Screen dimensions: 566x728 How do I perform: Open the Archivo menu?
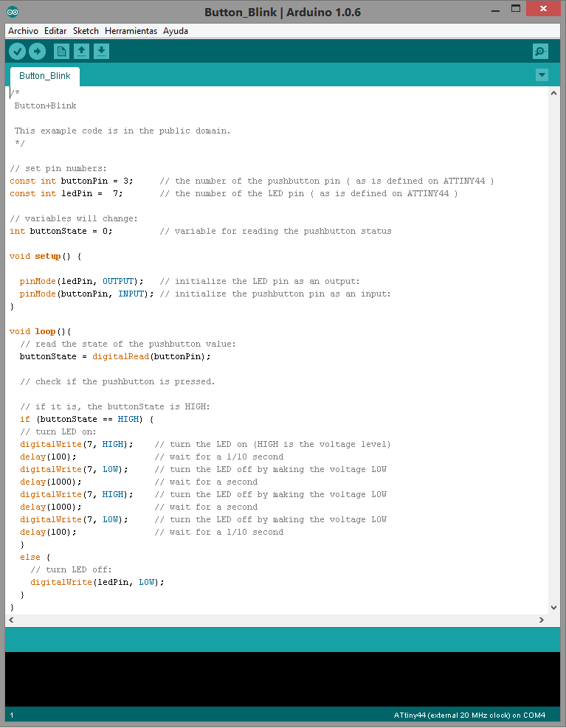(23, 31)
